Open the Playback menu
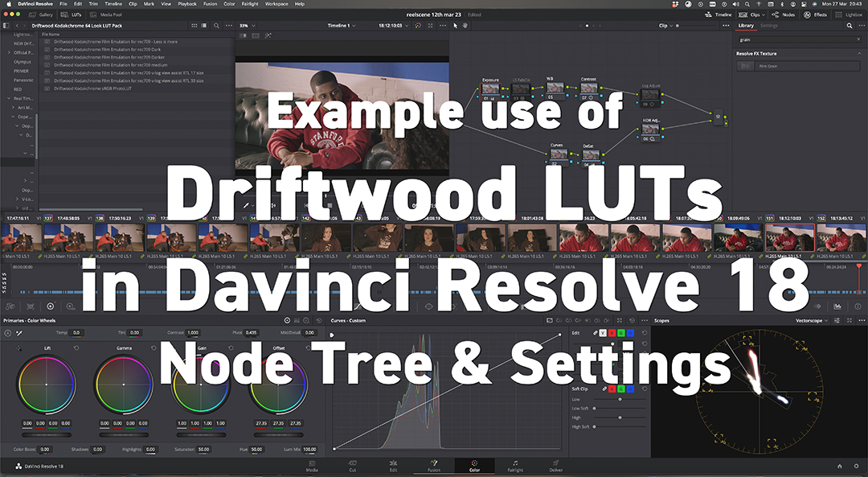The image size is (868, 477). tap(186, 4)
